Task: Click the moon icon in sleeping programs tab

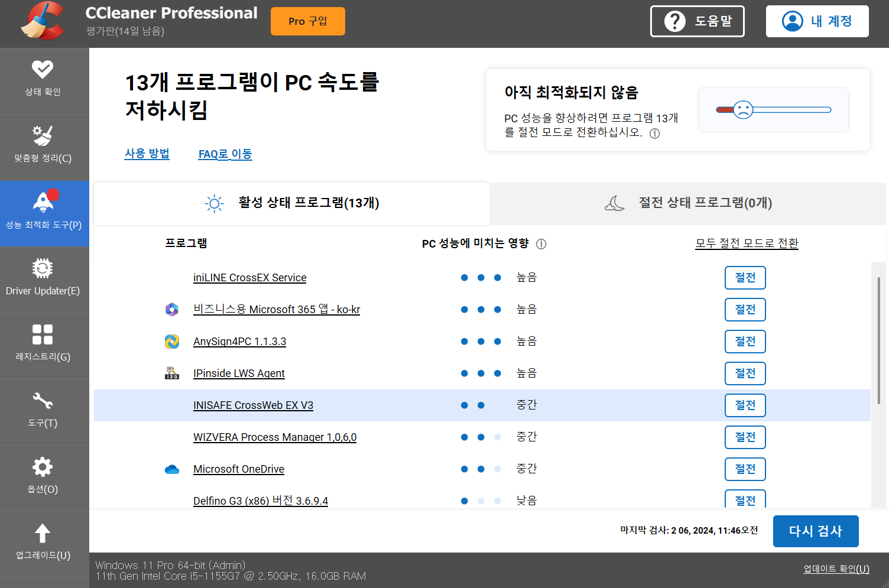Action: click(x=615, y=203)
